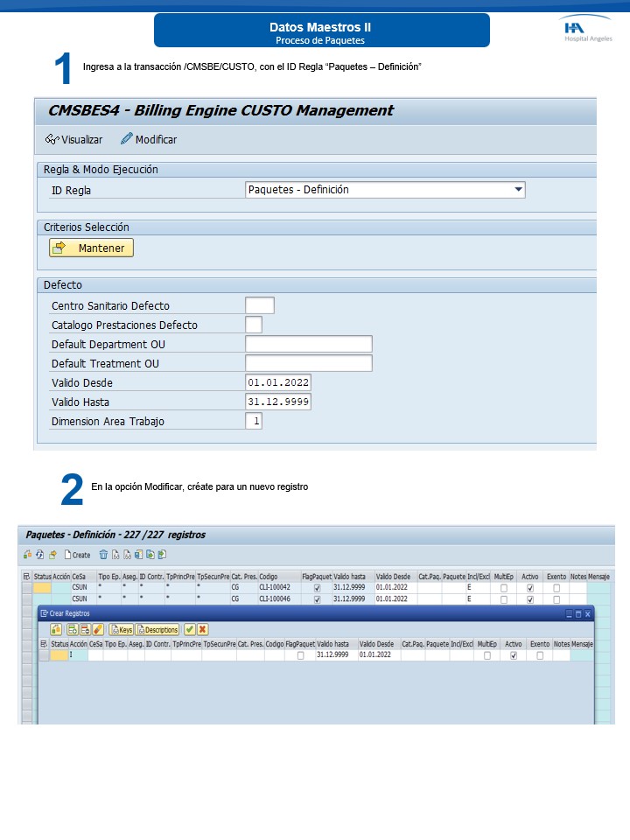Confirm with the green checkmark icon

point(189,629)
